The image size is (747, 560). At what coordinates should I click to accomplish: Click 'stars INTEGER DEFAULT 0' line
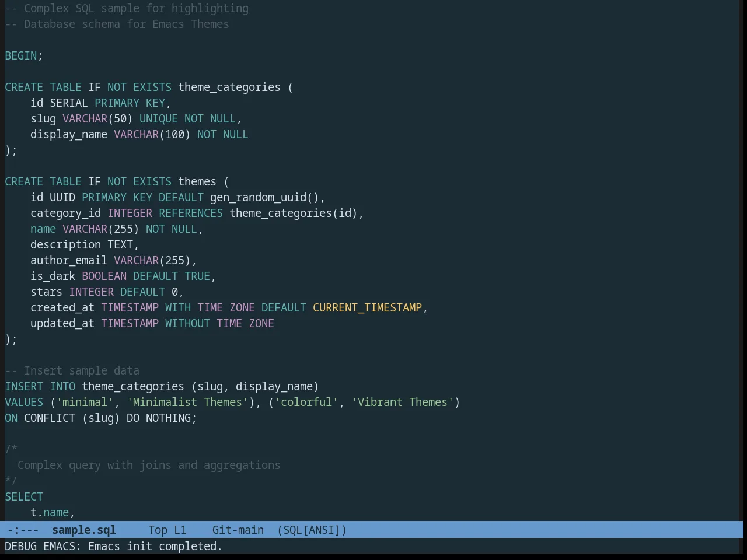107,292
